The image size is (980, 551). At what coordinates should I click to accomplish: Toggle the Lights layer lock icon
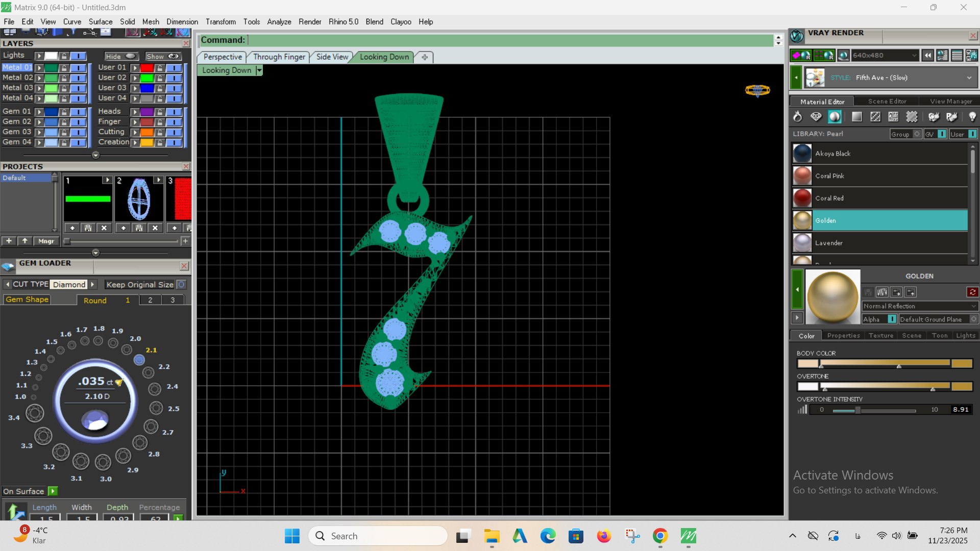64,56
